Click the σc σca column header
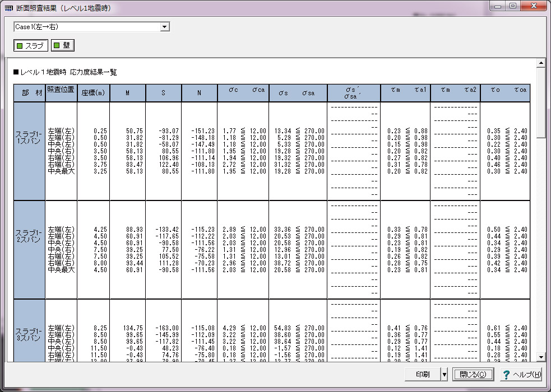551x392 pixels. (x=243, y=93)
